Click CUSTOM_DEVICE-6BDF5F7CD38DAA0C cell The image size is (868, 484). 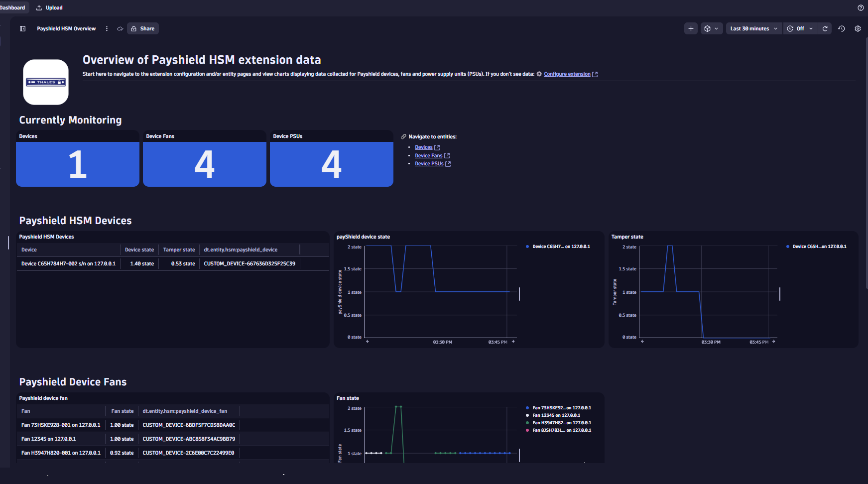pos(189,425)
